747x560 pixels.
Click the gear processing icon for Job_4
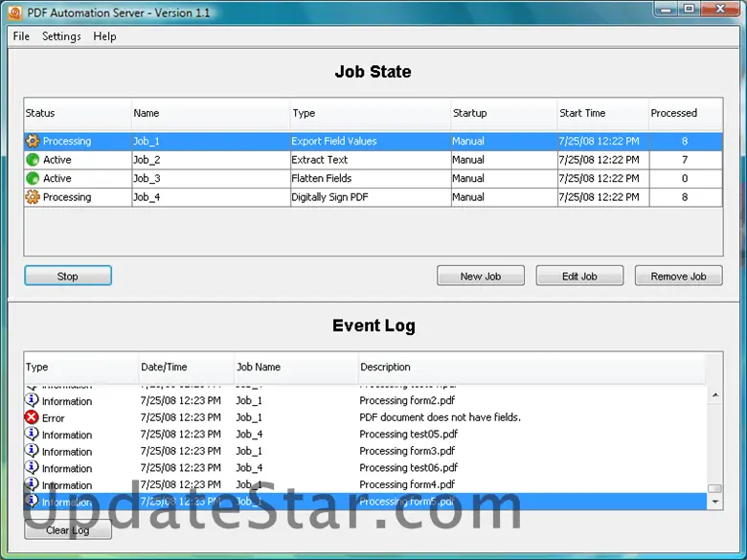click(x=33, y=196)
